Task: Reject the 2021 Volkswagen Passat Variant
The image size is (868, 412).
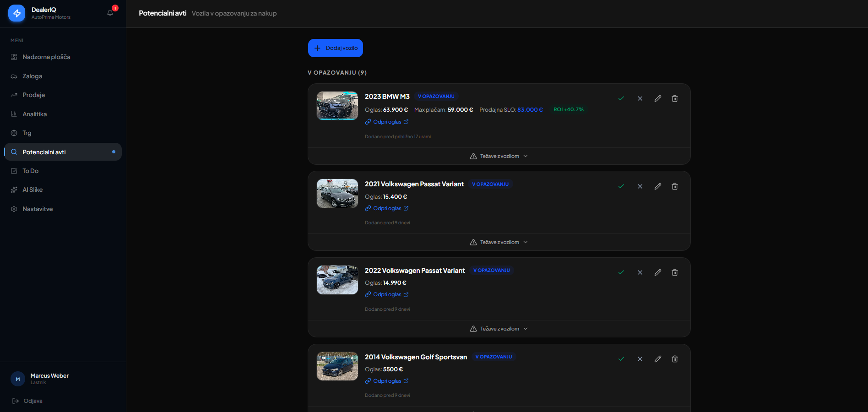Action: [x=640, y=186]
